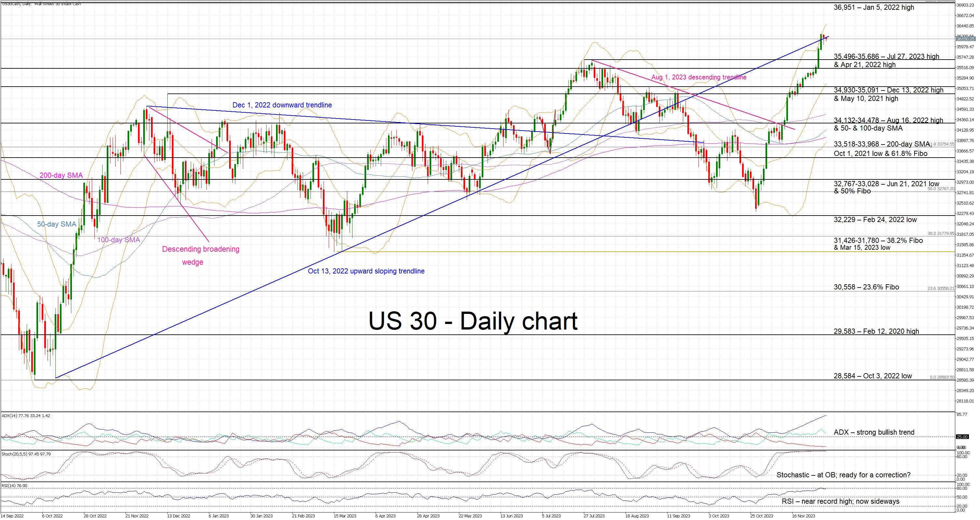This screenshot has width=980, height=520.
Task: Select the 36,951 Jan 5, 2022 high annotation
Action: click(874, 7)
